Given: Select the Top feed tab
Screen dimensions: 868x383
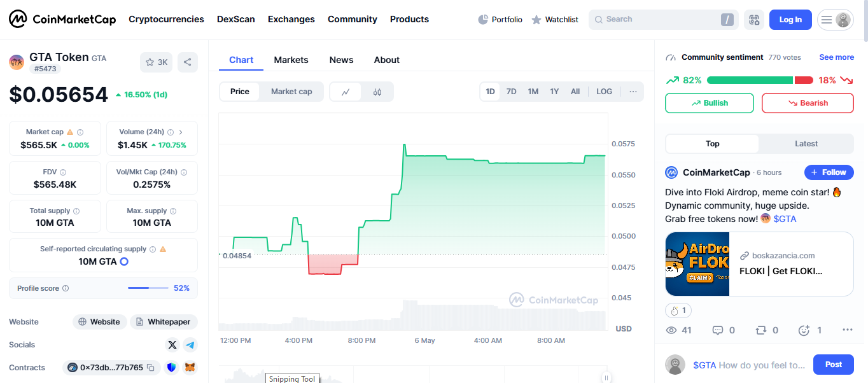Looking at the screenshot, I should (x=713, y=144).
